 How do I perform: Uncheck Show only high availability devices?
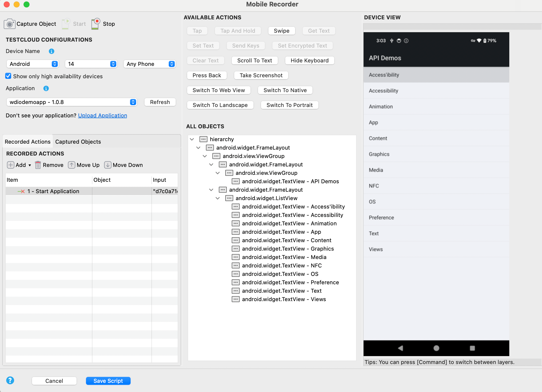point(8,76)
